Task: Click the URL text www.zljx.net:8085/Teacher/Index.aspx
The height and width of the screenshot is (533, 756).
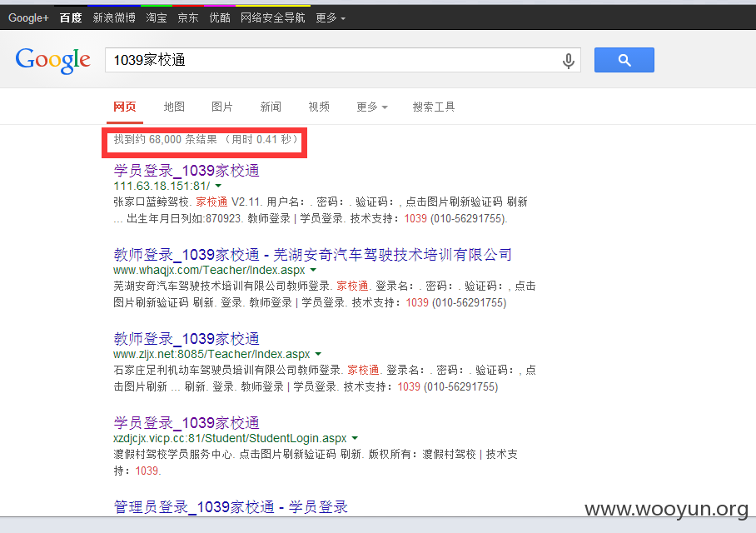Action: coord(211,354)
